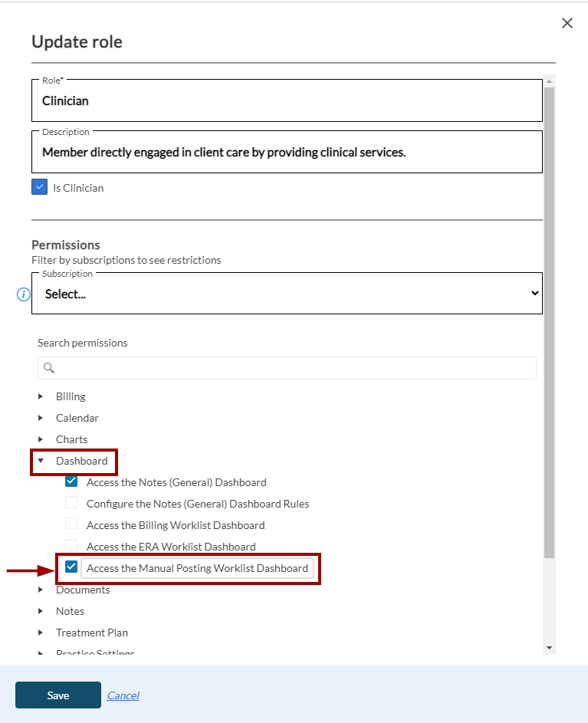Enable Access the ERA Worklist Dashboard
Image resolution: width=588 pixels, height=723 pixels.
click(71, 546)
